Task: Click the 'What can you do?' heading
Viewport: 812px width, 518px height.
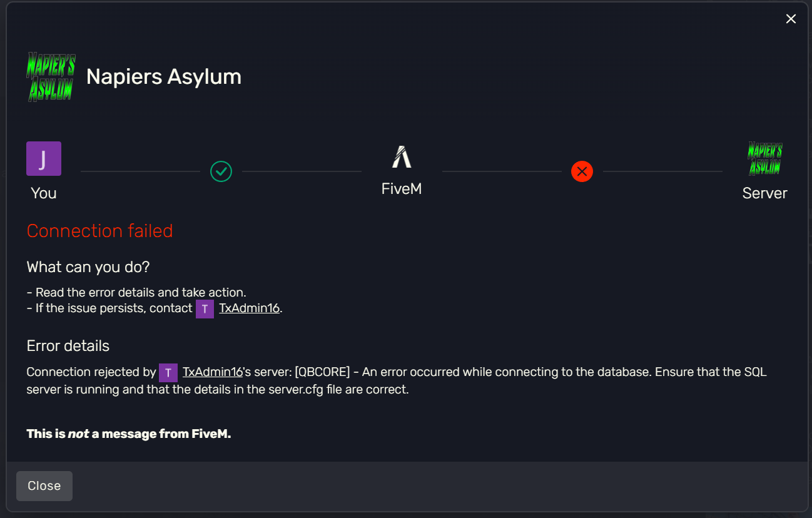Action: (88, 267)
